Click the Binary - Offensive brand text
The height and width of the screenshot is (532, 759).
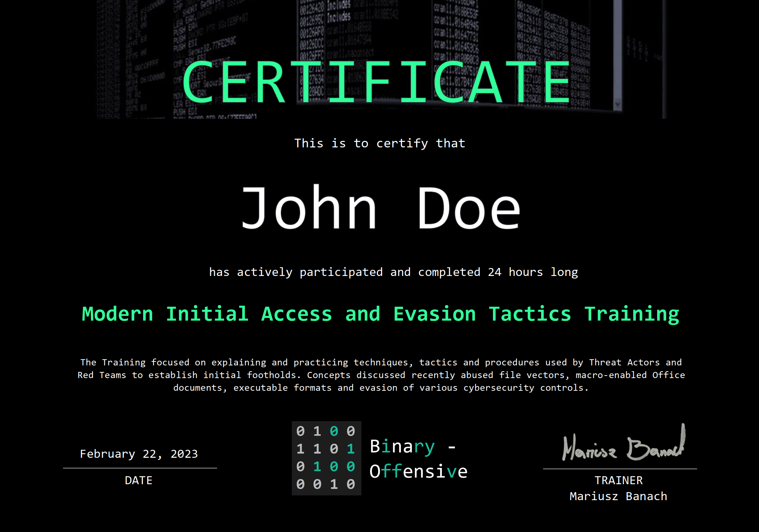419,459
